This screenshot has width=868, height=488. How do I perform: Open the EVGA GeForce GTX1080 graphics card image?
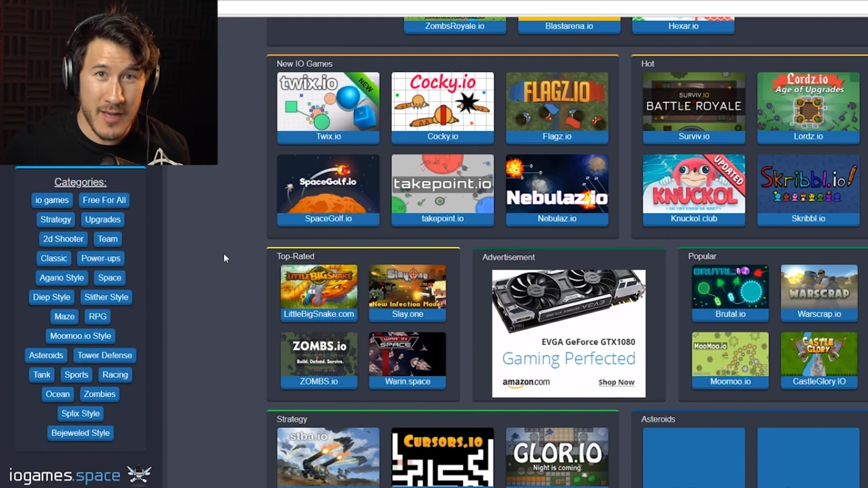(x=569, y=301)
